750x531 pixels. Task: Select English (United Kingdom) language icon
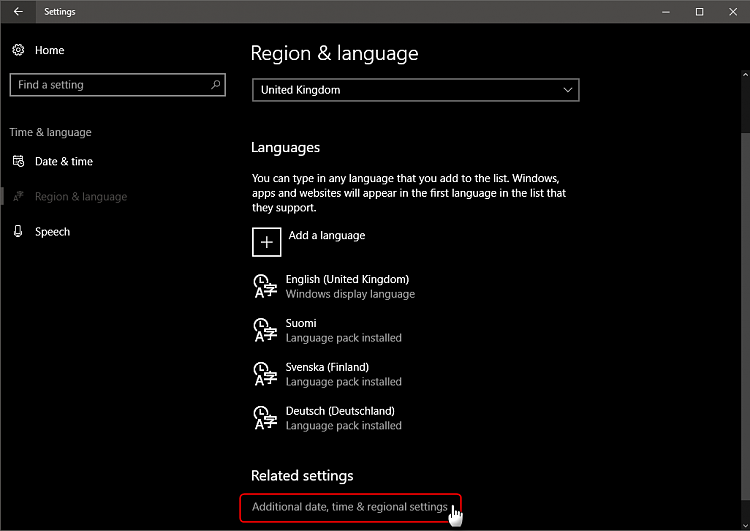(265, 286)
